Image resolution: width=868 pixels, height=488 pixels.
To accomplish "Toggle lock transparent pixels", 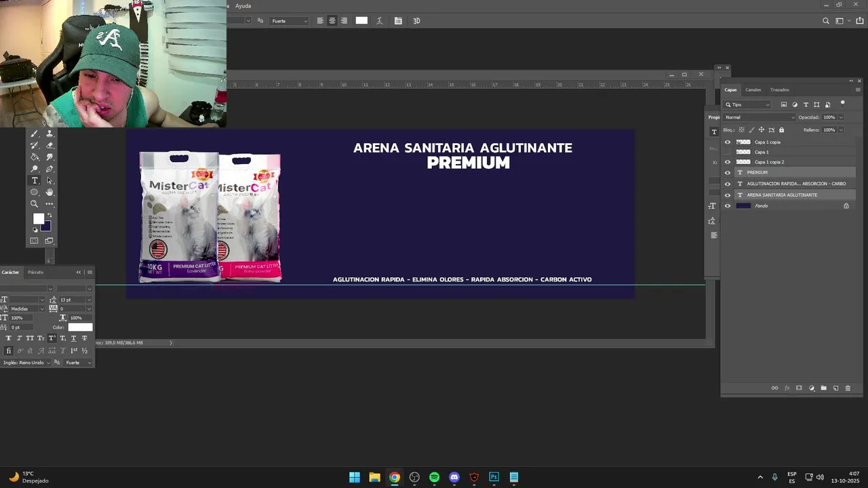I will [741, 129].
